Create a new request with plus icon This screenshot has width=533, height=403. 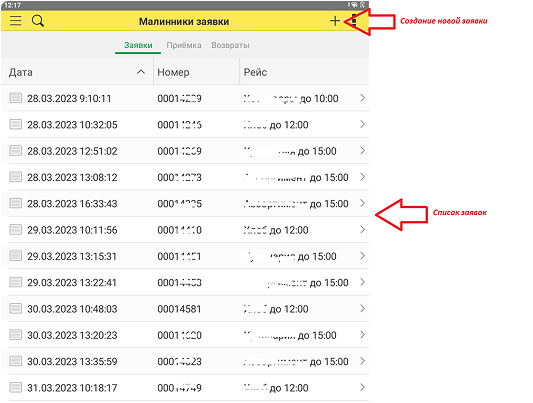coord(335,21)
